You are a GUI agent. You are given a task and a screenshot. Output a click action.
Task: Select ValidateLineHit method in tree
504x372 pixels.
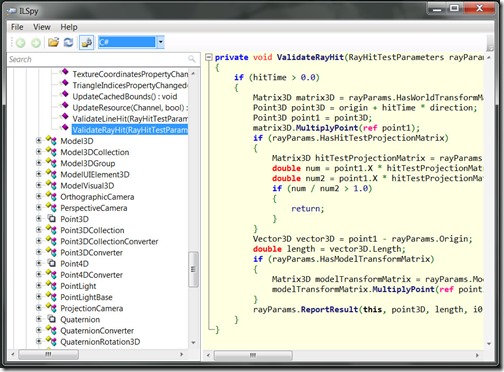130,119
